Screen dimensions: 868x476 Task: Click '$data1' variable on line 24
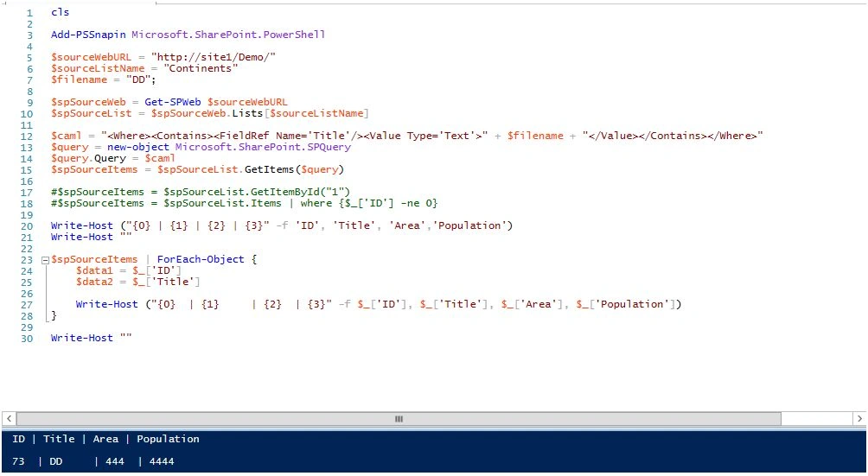[x=94, y=270]
